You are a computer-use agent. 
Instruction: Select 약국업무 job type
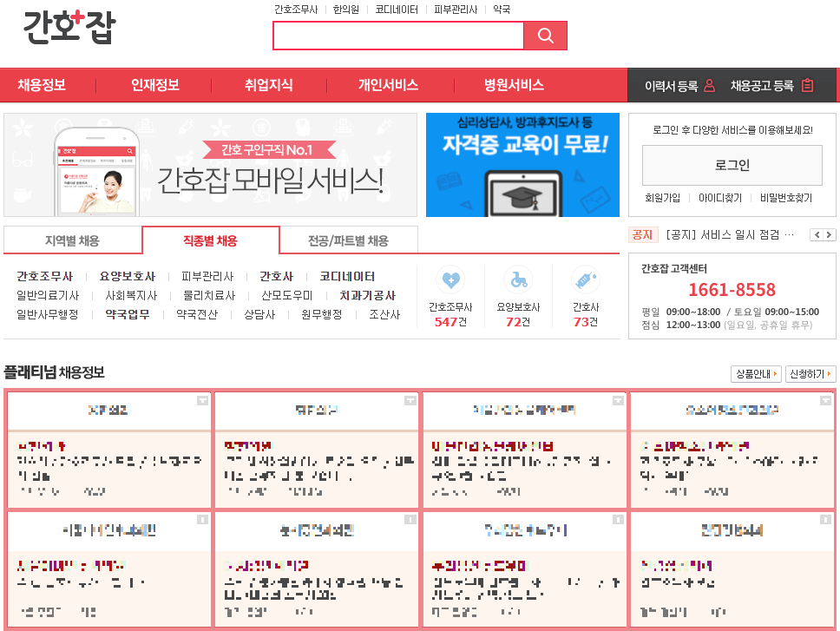[x=128, y=314]
